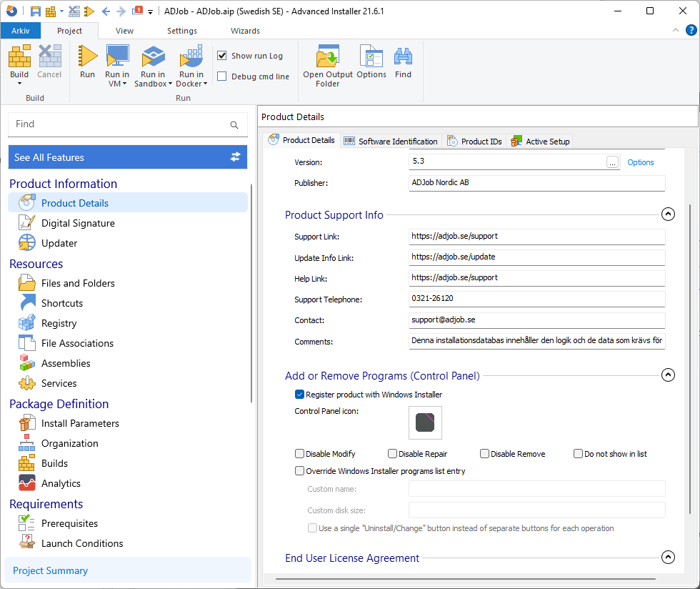
Task: Collapse the Product Support Info section
Action: click(668, 214)
